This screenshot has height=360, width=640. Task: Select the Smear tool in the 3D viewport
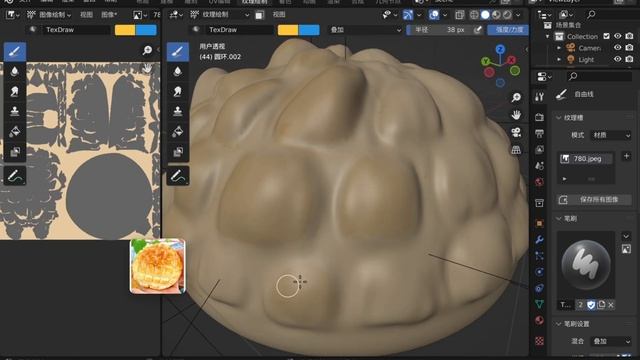tap(178, 91)
